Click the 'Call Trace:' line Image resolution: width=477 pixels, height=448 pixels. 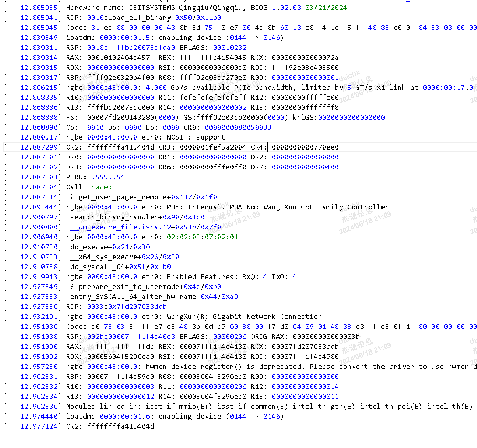(x=89, y=187)
